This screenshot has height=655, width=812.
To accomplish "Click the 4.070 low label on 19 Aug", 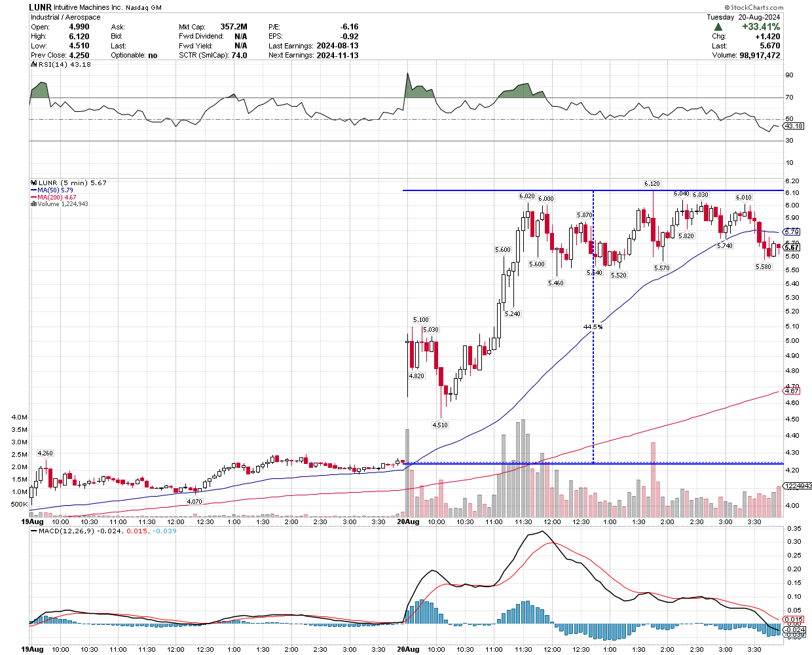I will coord(194,501).
